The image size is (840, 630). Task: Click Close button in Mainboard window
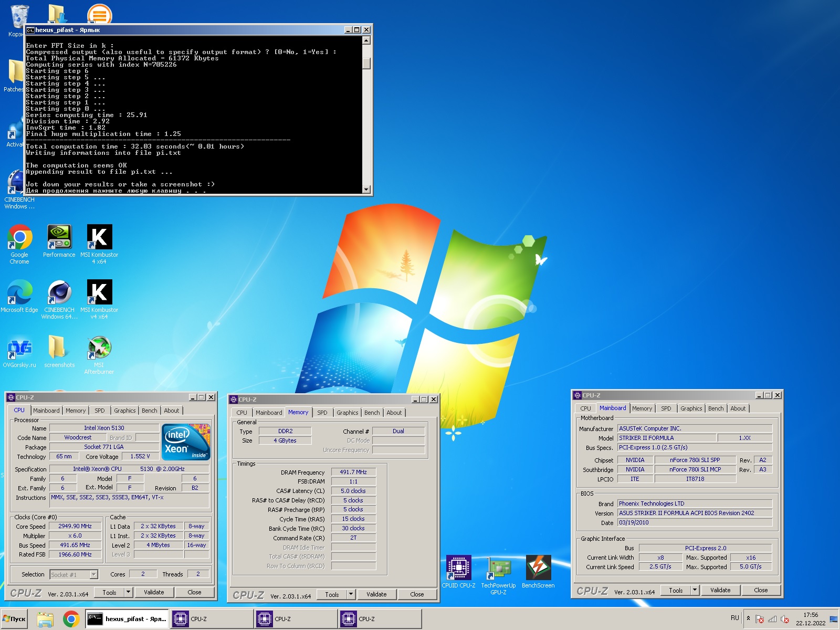761,590
